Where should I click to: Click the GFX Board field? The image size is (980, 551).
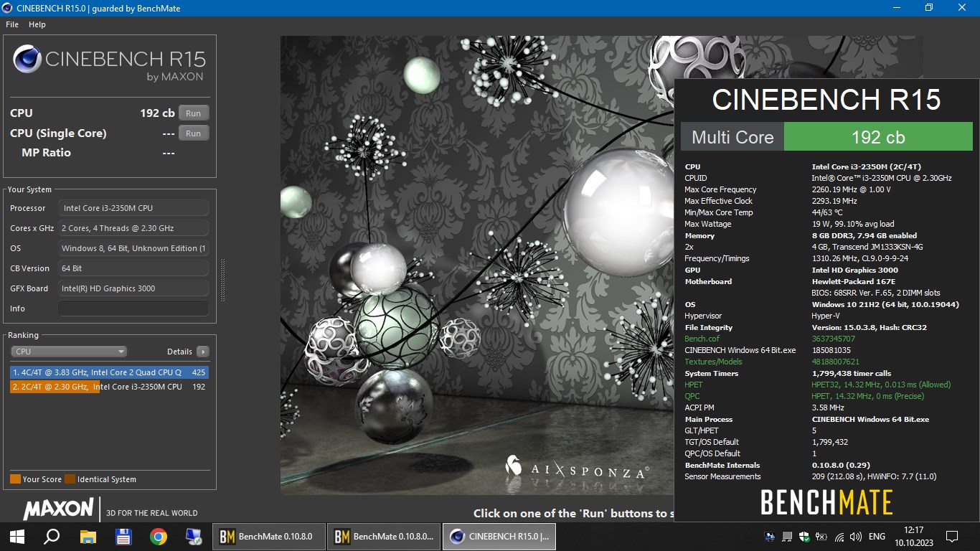tap(133, 288)
